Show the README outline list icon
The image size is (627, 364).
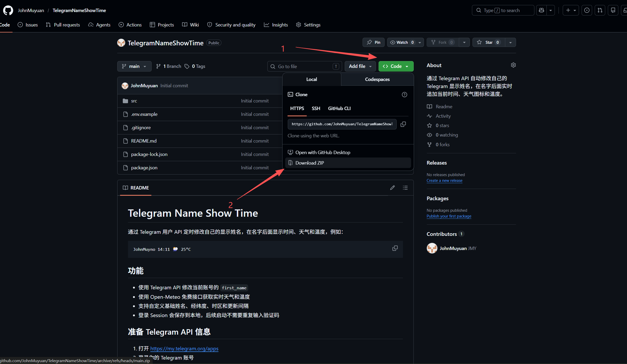(x=405, y=188)
